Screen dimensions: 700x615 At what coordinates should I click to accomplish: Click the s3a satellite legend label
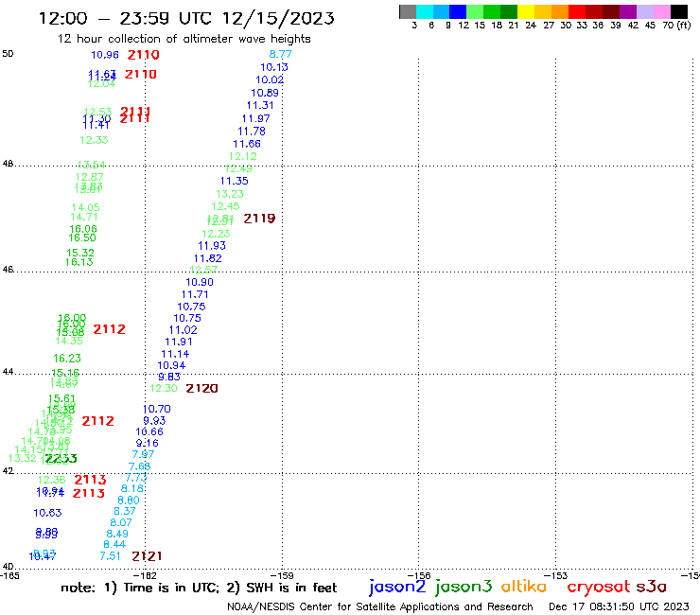(652, 587)
